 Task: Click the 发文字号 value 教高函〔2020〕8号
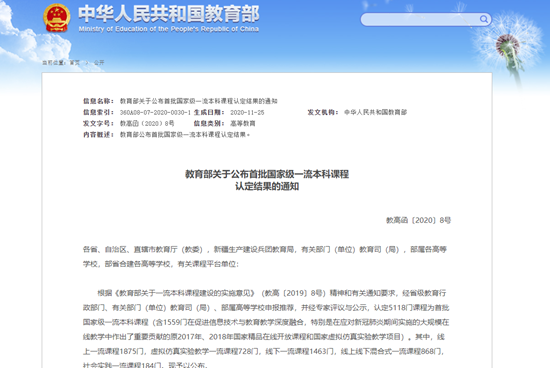point(147,123)
